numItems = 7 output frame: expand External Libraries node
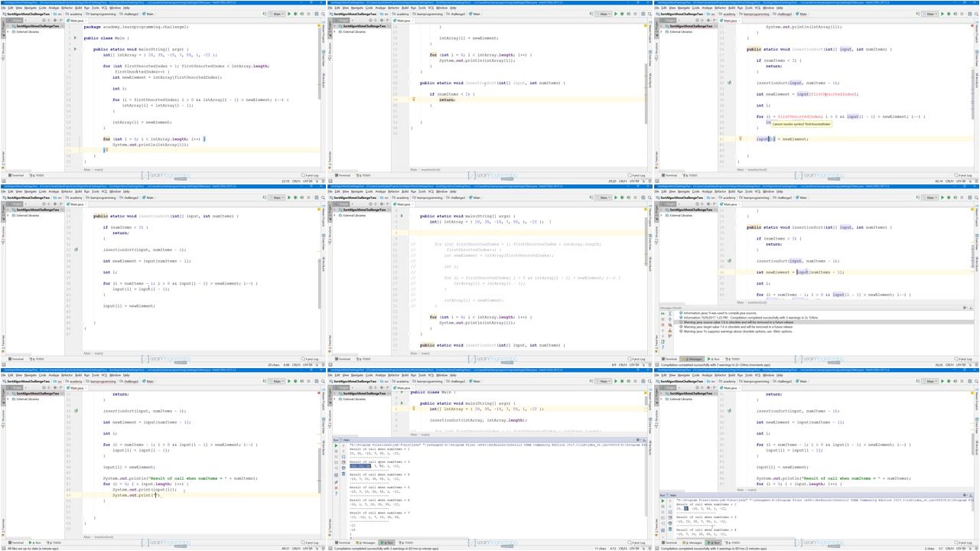 (334, 399)
